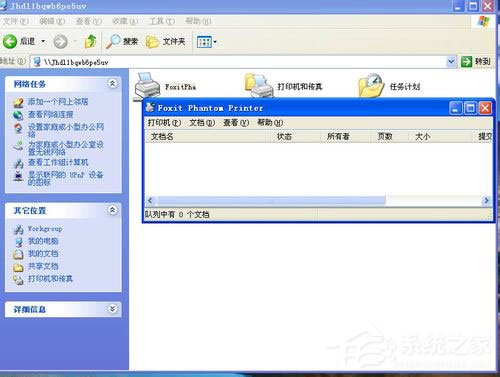Viewport: 500px width, 377px height.
Task: Click 我的电脑 computer icon
Action: tap(18, 242)
